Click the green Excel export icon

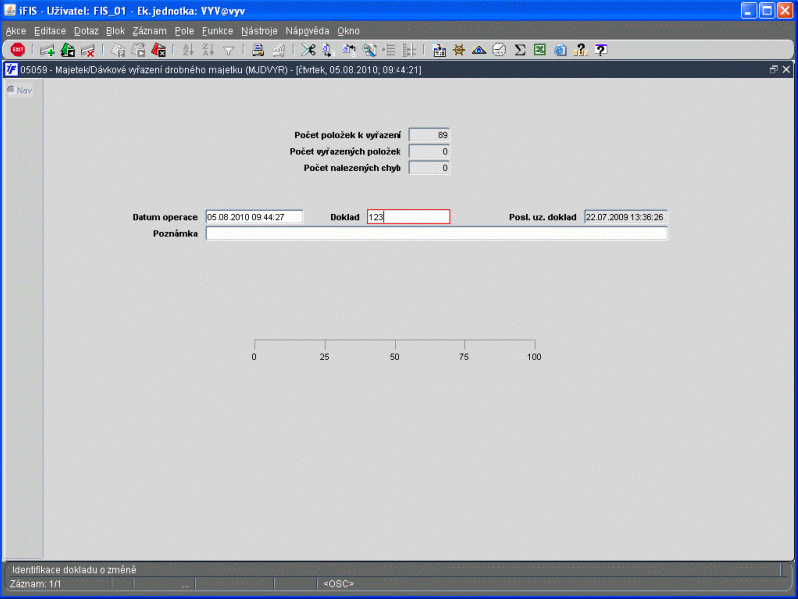(540, 50)
